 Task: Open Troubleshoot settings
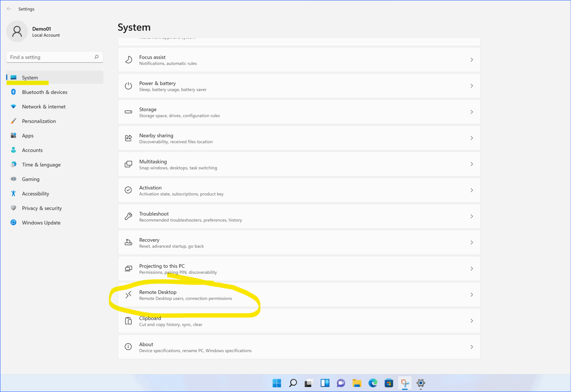299,216
